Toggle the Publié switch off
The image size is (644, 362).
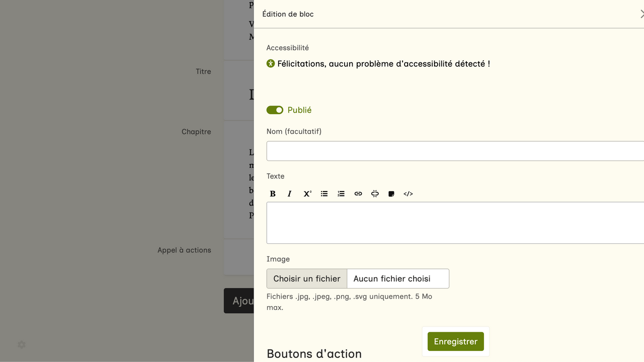[x=275, y=110]
